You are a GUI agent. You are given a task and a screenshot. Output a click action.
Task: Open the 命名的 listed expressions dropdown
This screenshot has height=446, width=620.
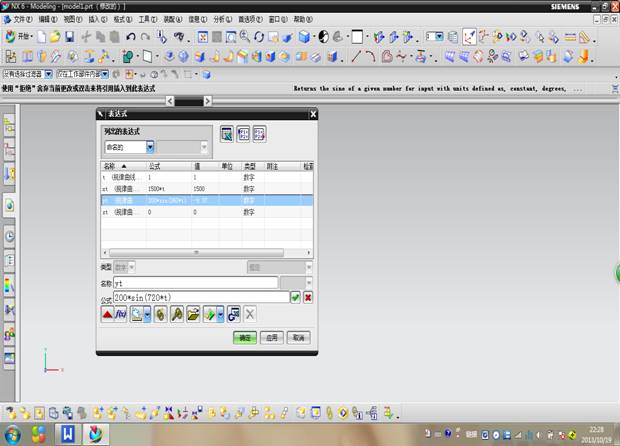coord(151,147)
